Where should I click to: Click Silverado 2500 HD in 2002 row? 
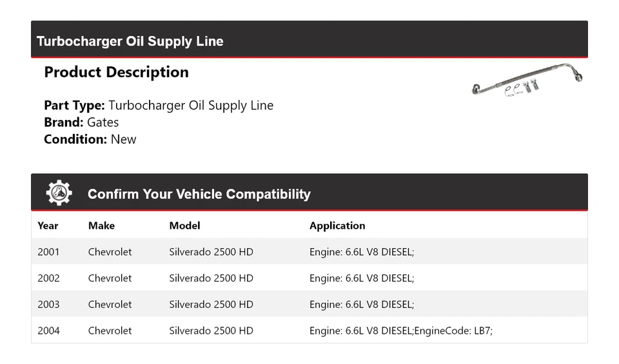pos(211,278)
